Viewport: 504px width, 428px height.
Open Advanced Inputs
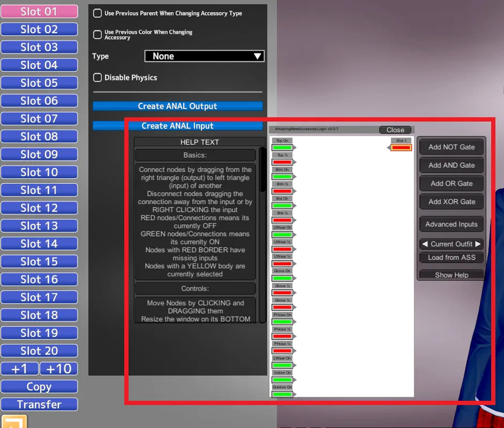pos(451,224)
